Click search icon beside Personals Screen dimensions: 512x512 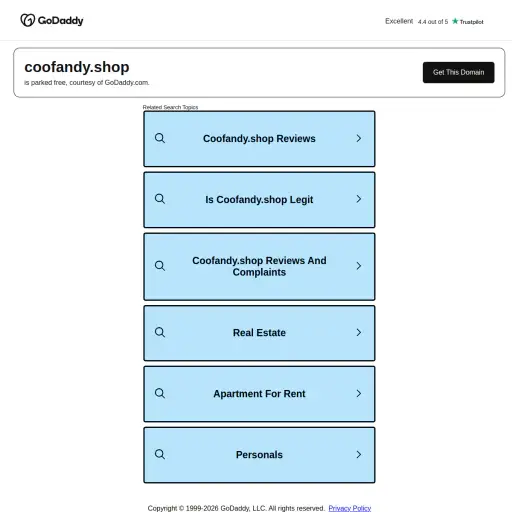point(160,455)
